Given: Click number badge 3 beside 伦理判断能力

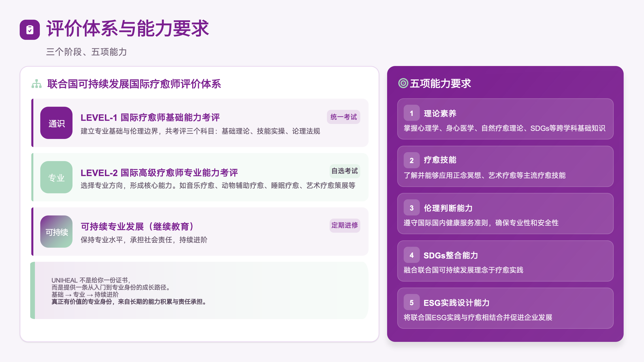Looking at the screenshot, I should (x=412, y=207).
